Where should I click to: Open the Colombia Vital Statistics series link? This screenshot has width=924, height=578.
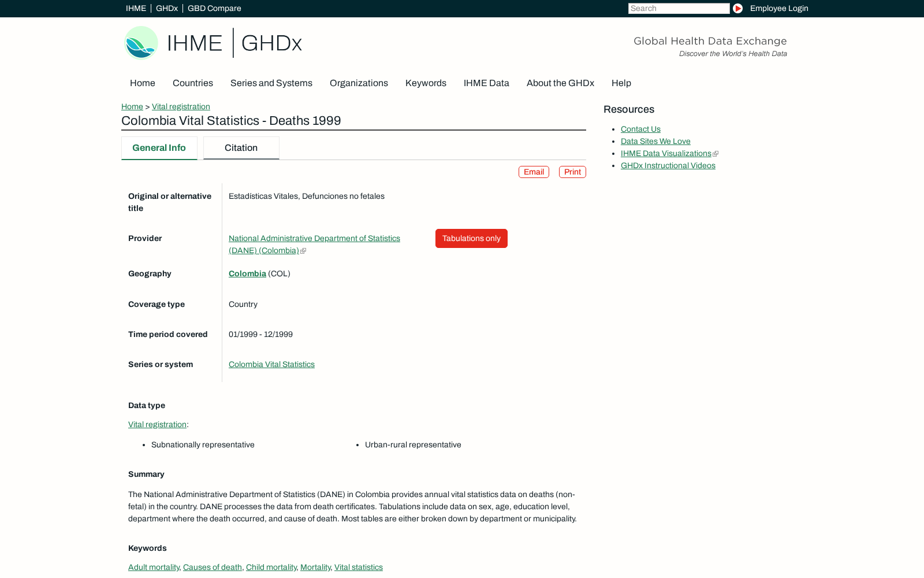pyautogui.click(x=271, y=365)
